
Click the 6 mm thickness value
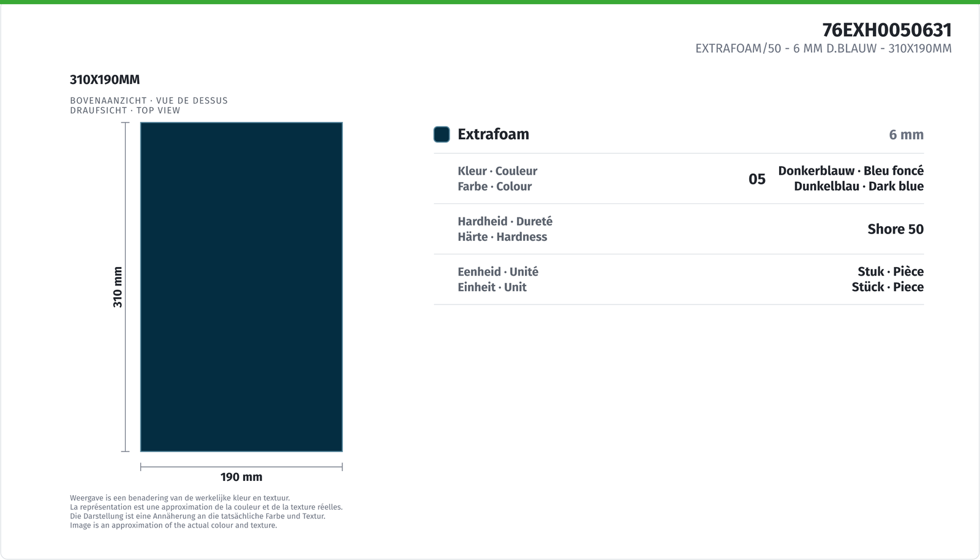point(907,135)
